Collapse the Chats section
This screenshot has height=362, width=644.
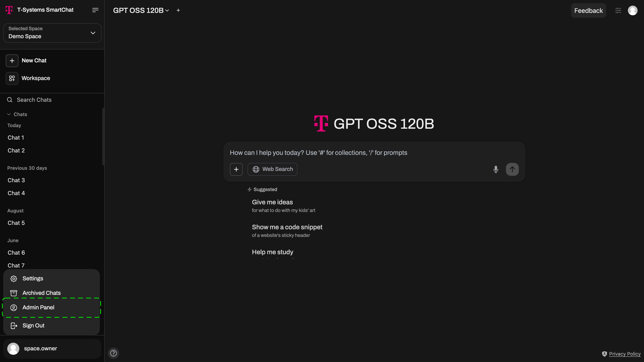(17, 114)
